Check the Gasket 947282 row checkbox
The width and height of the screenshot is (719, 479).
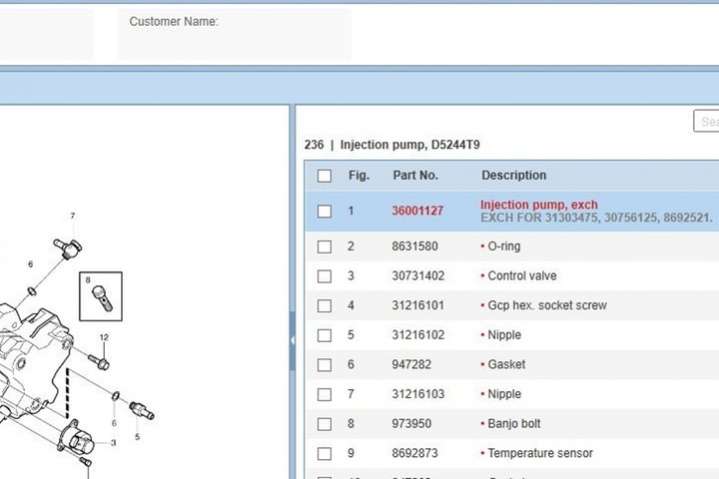tap(324, 365)
